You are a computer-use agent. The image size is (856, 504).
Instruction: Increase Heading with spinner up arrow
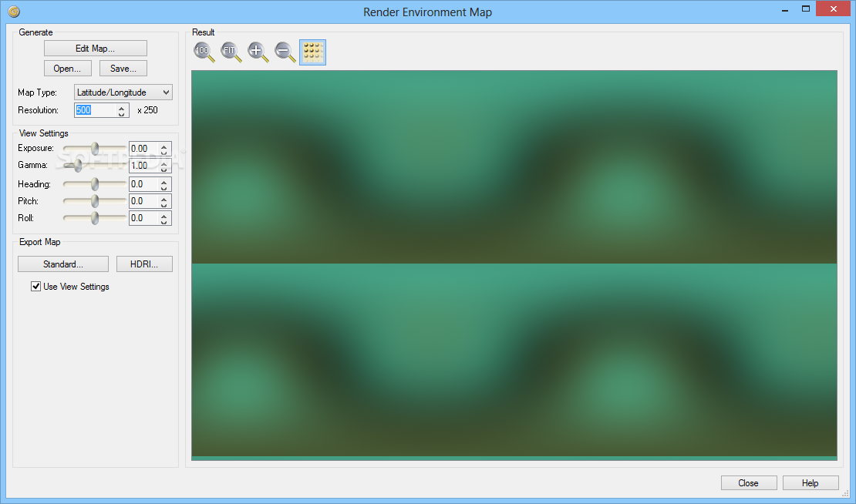(x=163, y=182)
